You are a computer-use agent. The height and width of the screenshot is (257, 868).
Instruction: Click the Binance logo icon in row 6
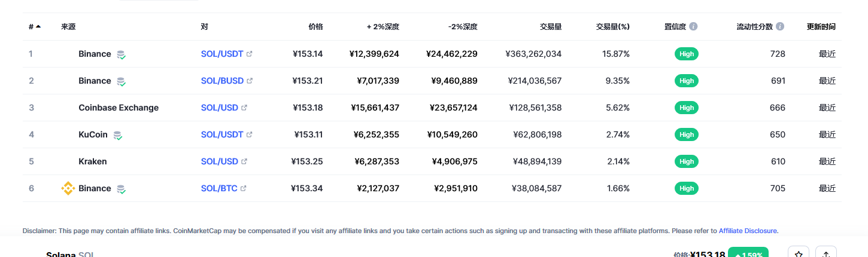68,188
